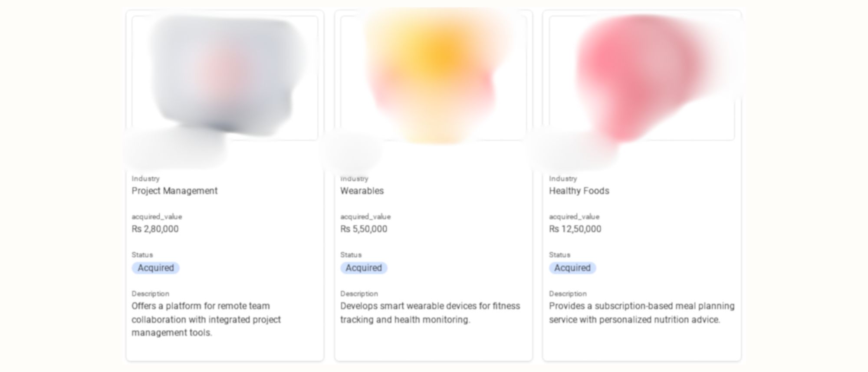Click the Acquired badge on Healthy Foods card
Viewport: 868px width, 372px height.
572,268
